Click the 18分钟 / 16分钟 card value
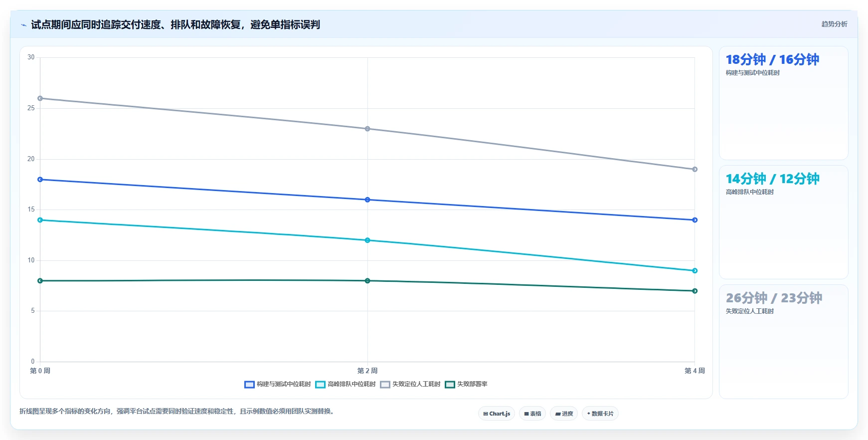This screenshot has width=868, height=440. (772, 60)
